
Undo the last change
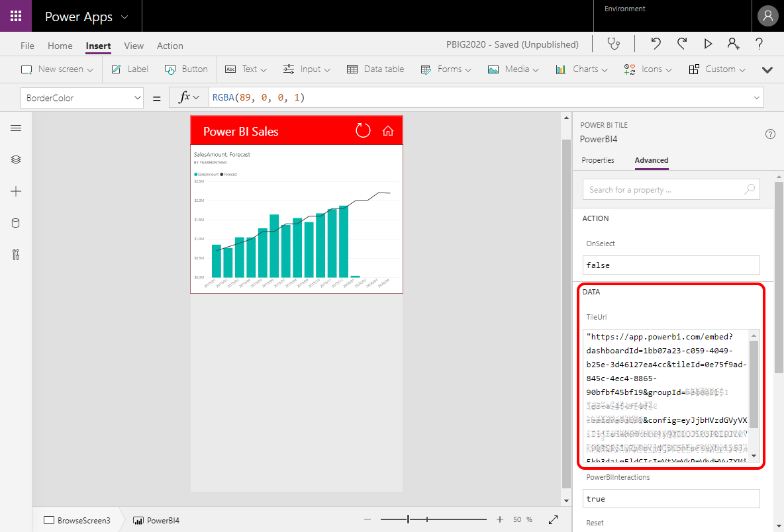click(x=655, y=44)
